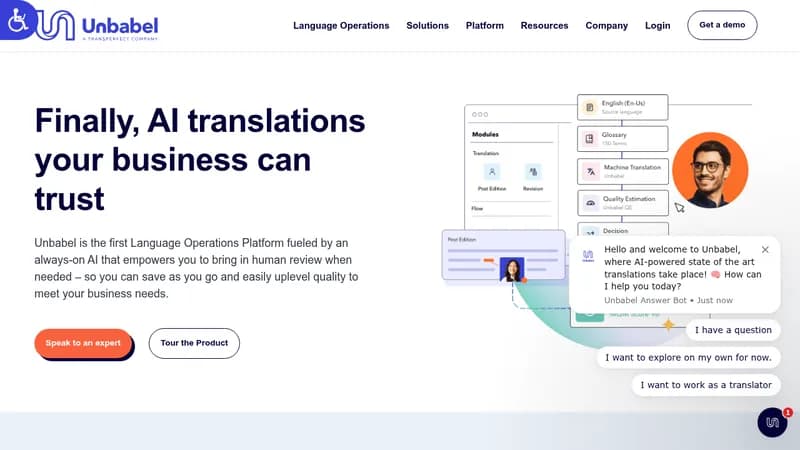Click the Glossary icon in the diagram
The width and height of the screenshot is (800, 450).
[590, 139]
